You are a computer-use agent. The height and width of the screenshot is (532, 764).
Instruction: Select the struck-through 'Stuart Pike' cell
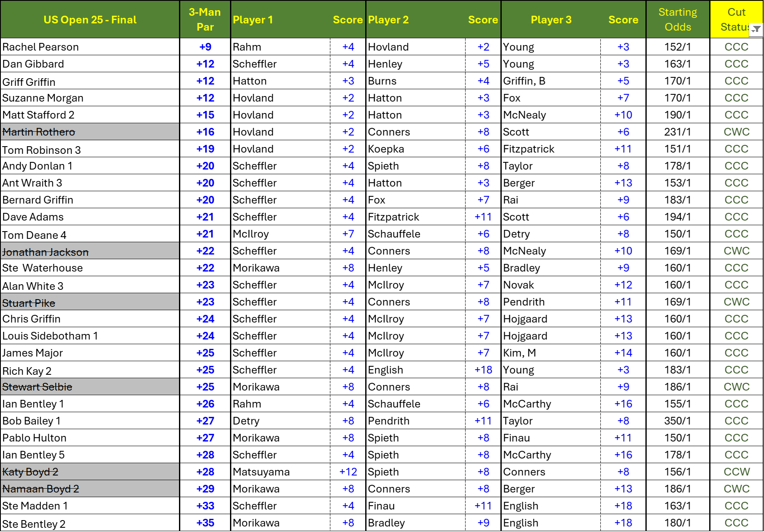coord(90,302)
